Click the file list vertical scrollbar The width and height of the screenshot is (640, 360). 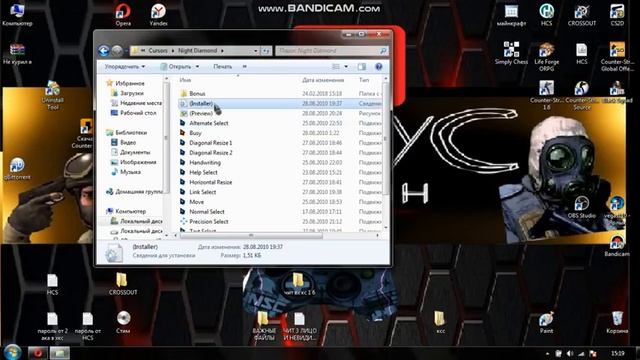point(385,140)
